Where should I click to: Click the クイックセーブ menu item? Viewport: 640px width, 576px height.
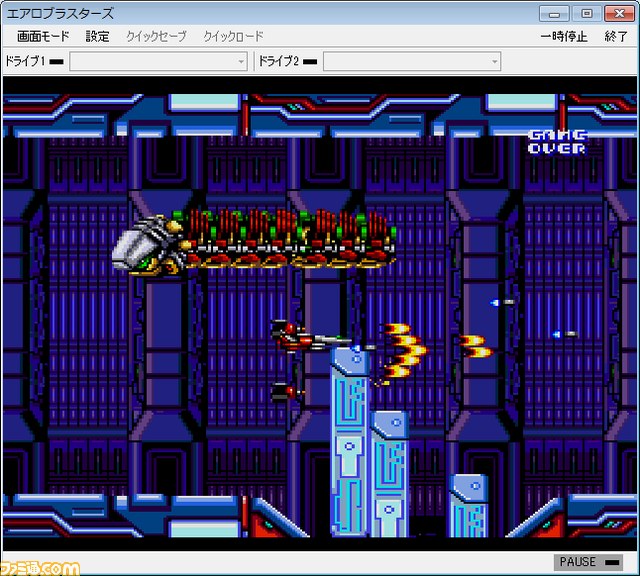156,37
